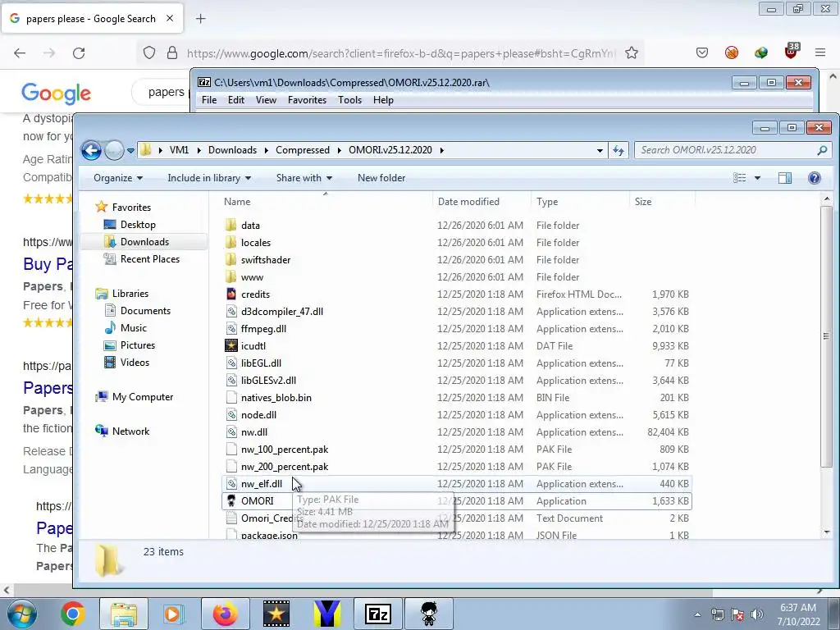Select the data folder icon
Image resolution: width=840 pixels, height=630 pixels.
point(231,225)
